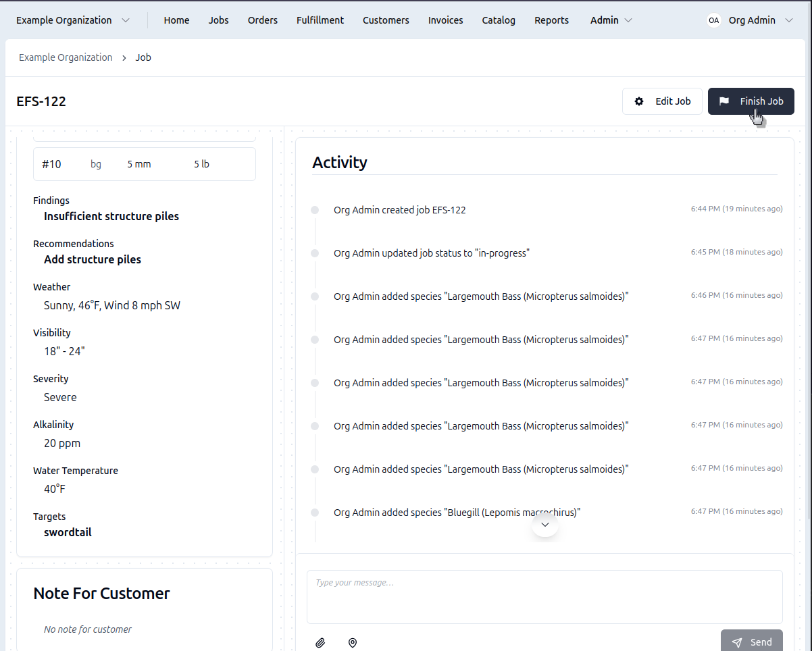Go to the Home page

(x=176, y=20)
